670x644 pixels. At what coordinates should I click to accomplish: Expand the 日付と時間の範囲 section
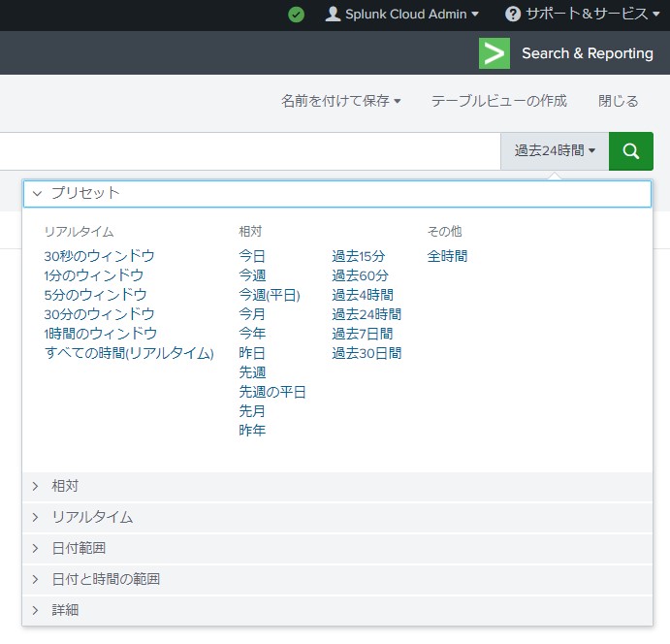pos(337,579)
